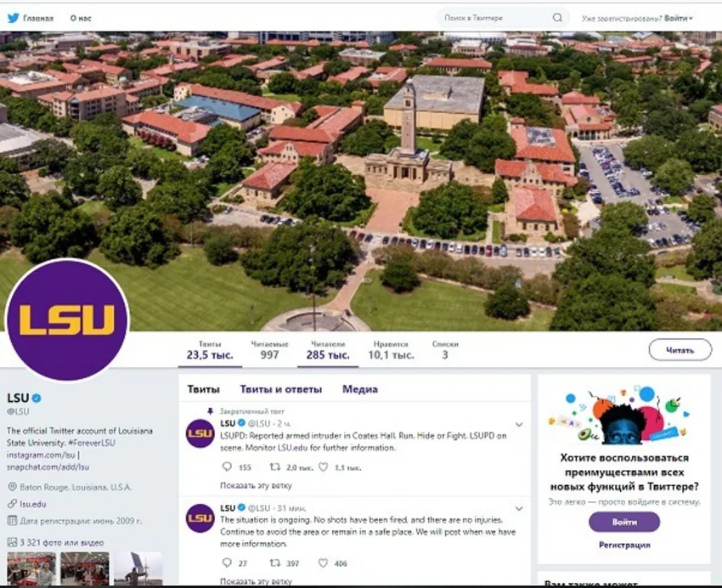Image resolution: width=722 pixels, height=588 pixels.
Task: Retweet the 'situation is ongoing' tweet
Action: click(x=275, y=563)
